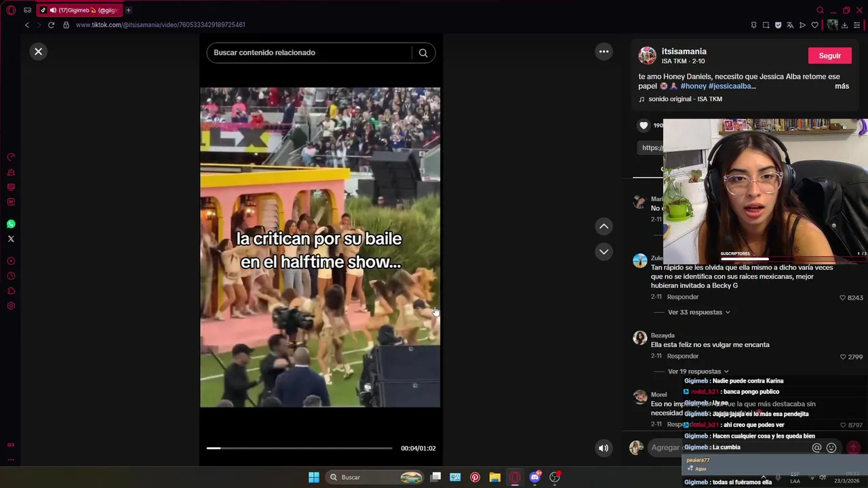Open the history clock sidebar icon
This screenshot has height=488, width=868.
click(11, 277)
